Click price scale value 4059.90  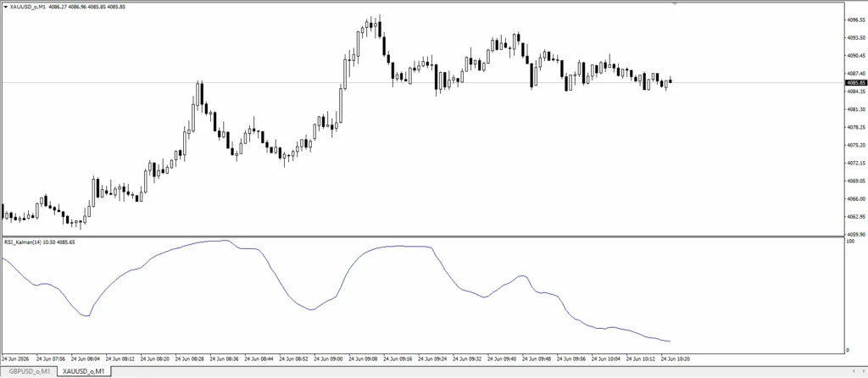coord(856,235)
